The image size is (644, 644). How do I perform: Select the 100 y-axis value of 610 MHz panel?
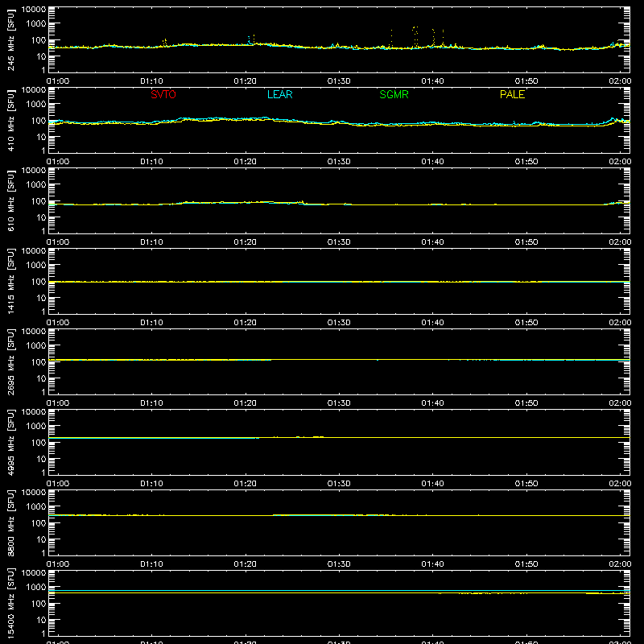[39, 201]
